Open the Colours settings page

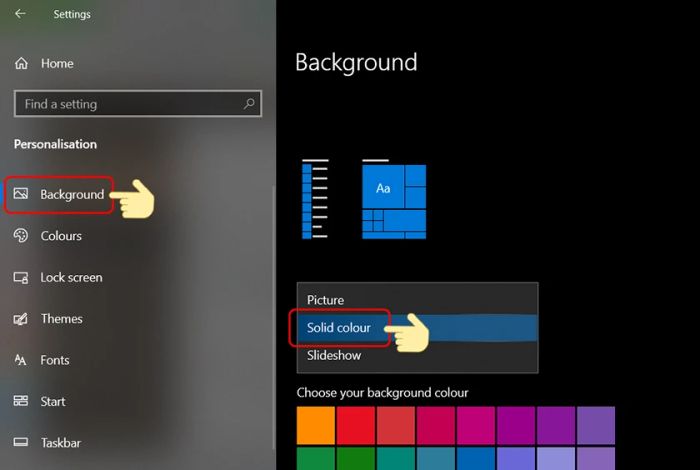point(61,236)
